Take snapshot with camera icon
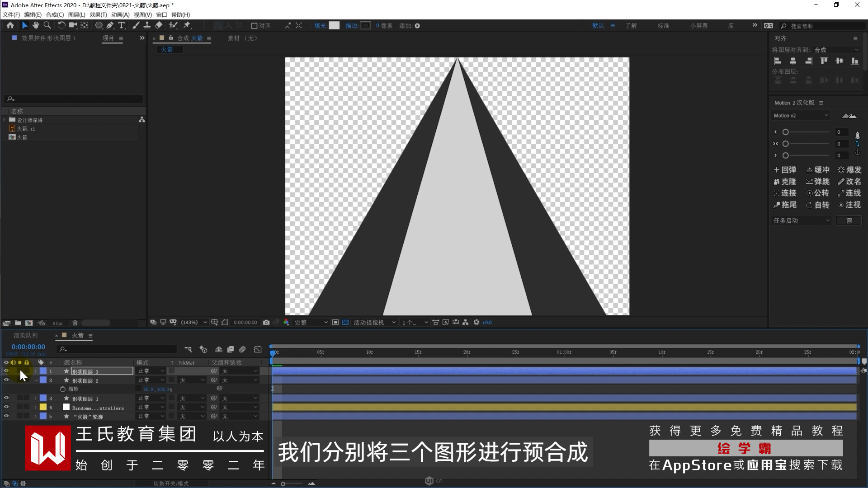 (266, 322)
